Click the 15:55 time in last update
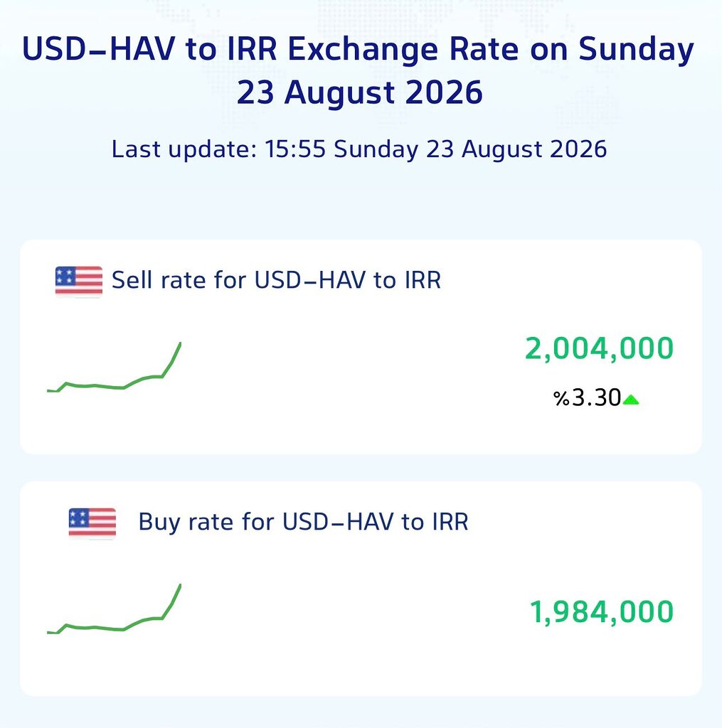This screenshot has height=728, width=722. pyautogui.click(x=295, y=149)
